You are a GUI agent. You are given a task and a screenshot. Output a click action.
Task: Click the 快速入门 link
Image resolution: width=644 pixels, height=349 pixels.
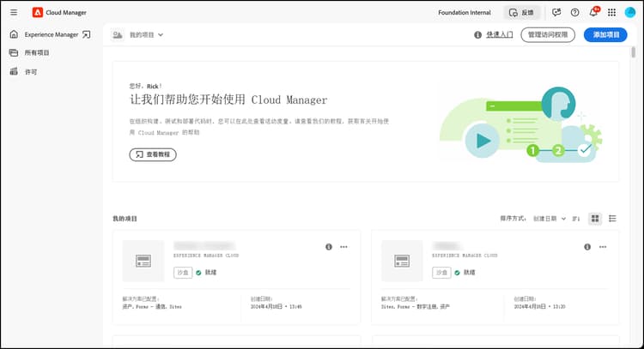(500, 35)
